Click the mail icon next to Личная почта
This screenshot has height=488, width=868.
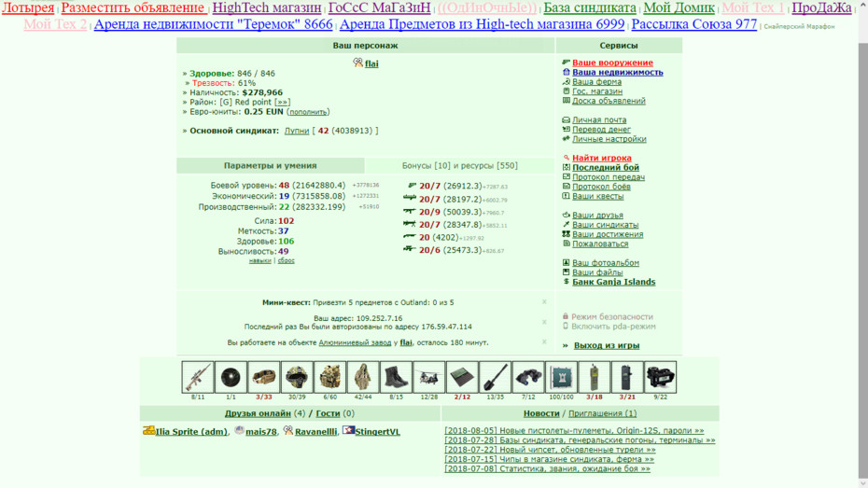click(x=566, y=119)
